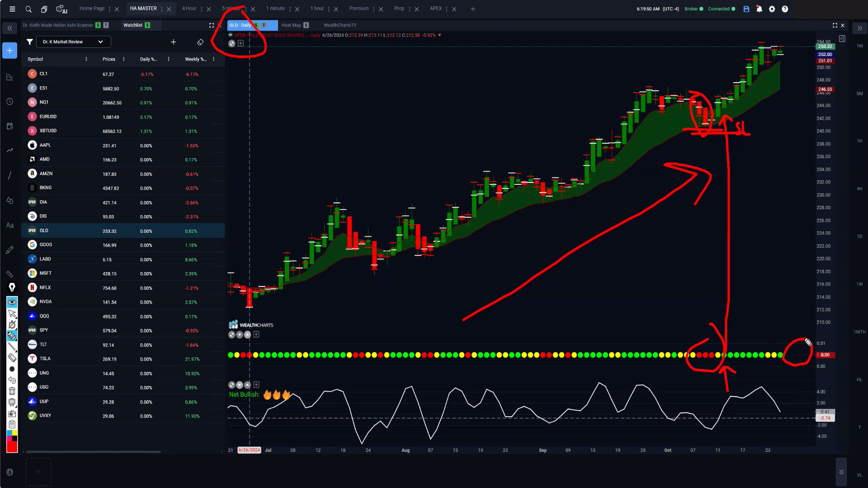
Task: Open the HA MASTER tab options dots
Action: click(161, 9)
